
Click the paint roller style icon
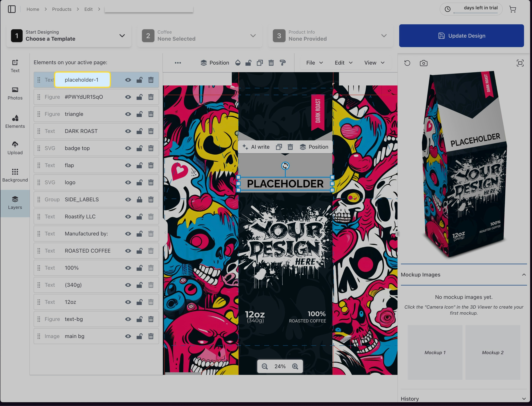coord(283,63)
